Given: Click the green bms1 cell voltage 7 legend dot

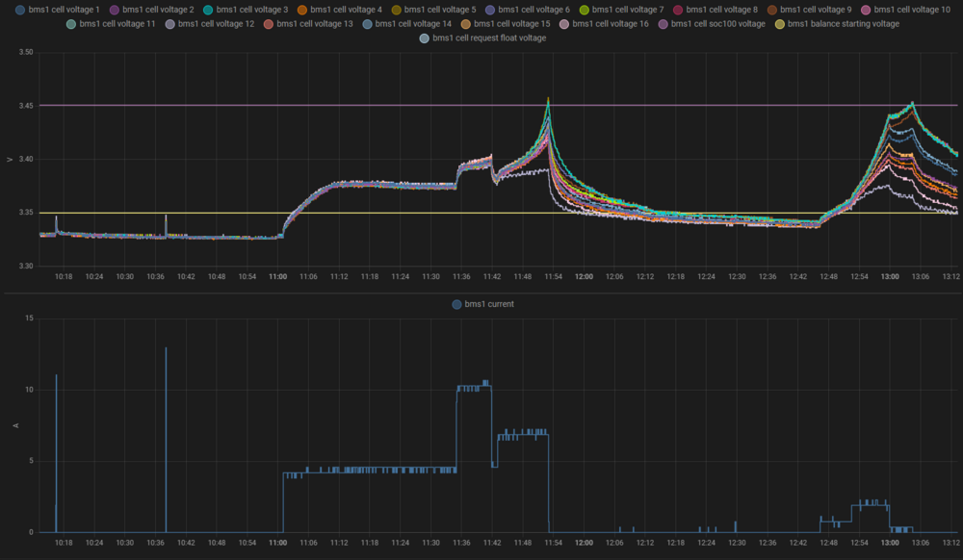Looking at the screenshot, I should pos(585,10).
